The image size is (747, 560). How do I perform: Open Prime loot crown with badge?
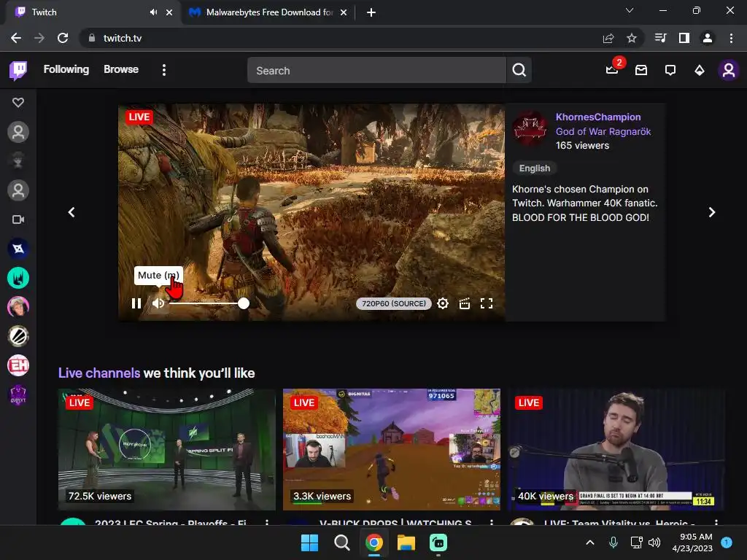612,70
